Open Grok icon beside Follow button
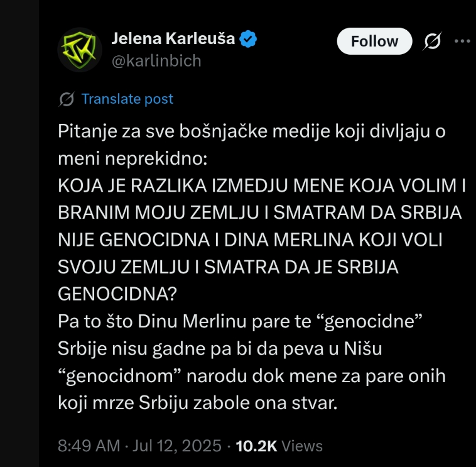The image size is (476, 467). coord(432,41)
